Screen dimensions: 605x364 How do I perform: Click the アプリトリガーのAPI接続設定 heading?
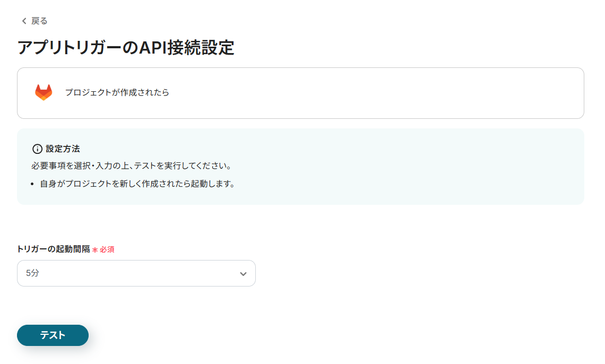coord(126,48)
